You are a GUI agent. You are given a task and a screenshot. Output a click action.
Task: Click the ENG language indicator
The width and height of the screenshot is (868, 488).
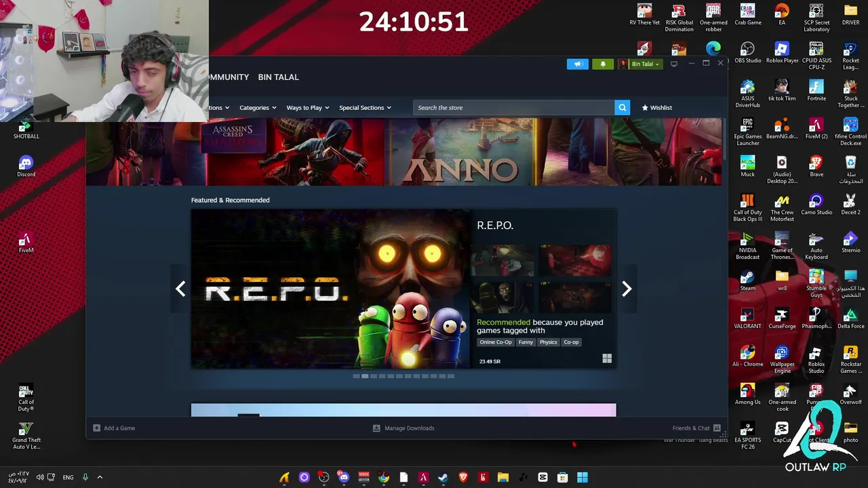[x=68, y=478]
